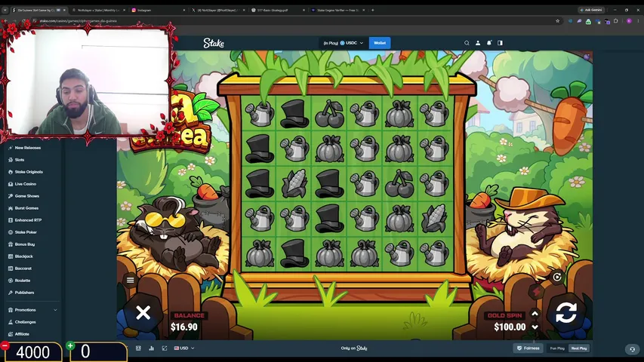Open the notifications bell icon

(488, 43)
